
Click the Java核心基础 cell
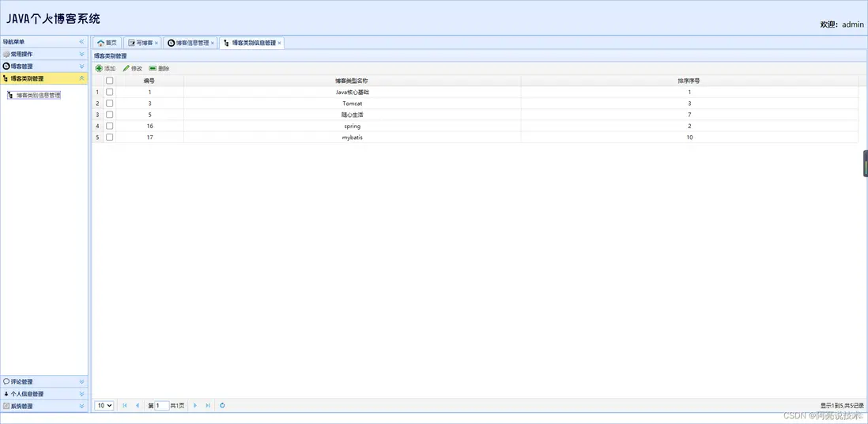pyautogui.click(x=352, y=92)
